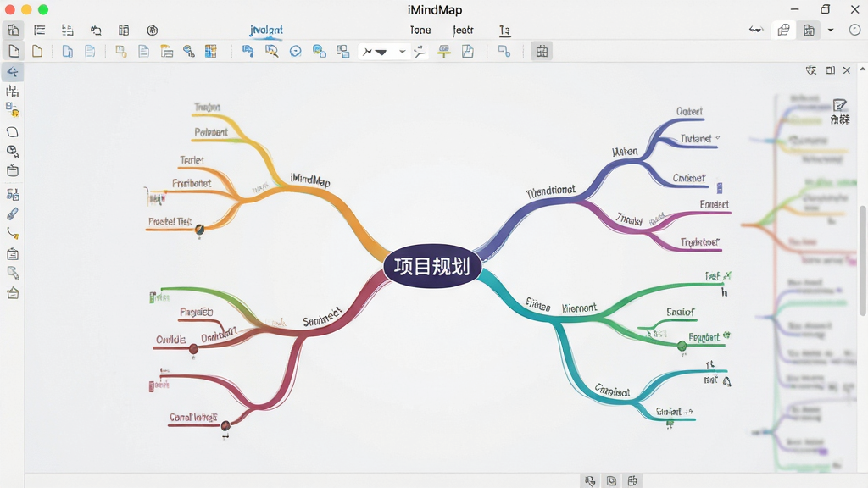
Task: Click the connected boxes toolbar icon
Action: [504, 52]
